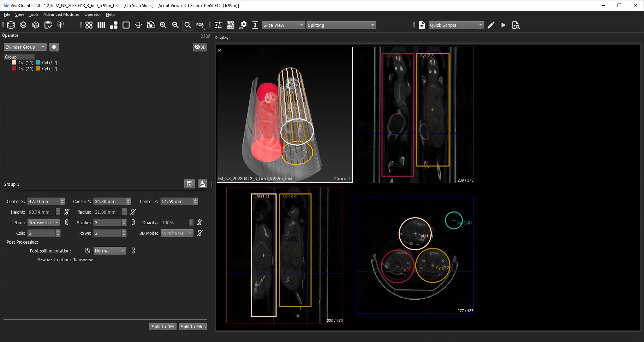This screenshot has height=342, width=644.
Task: Open the Tools menu
Action: tap(34, 14)
